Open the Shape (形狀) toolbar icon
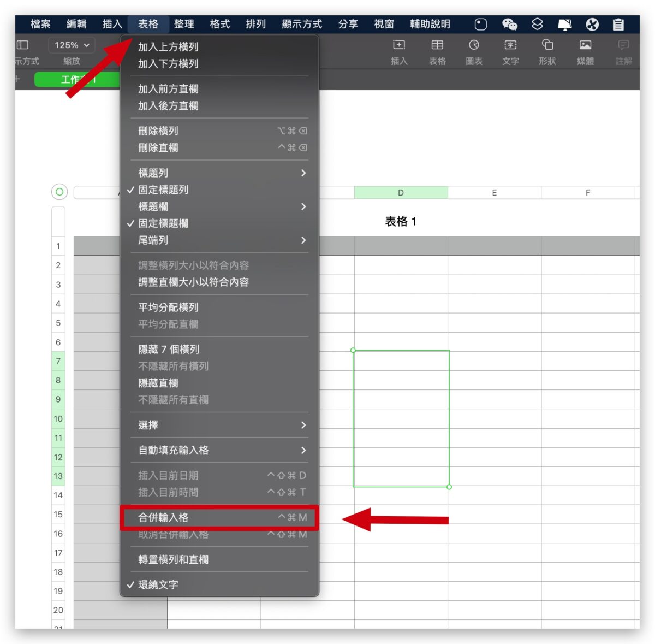The image size is (655, 644). click(547, 45)
